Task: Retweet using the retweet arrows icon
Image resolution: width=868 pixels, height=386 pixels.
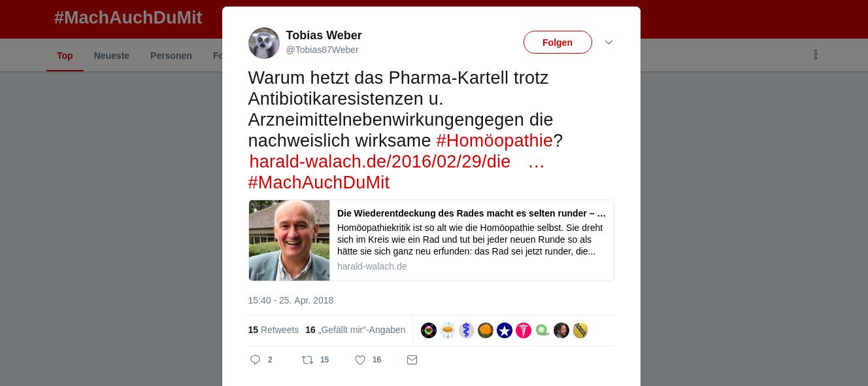Action: tap(307, 360)
